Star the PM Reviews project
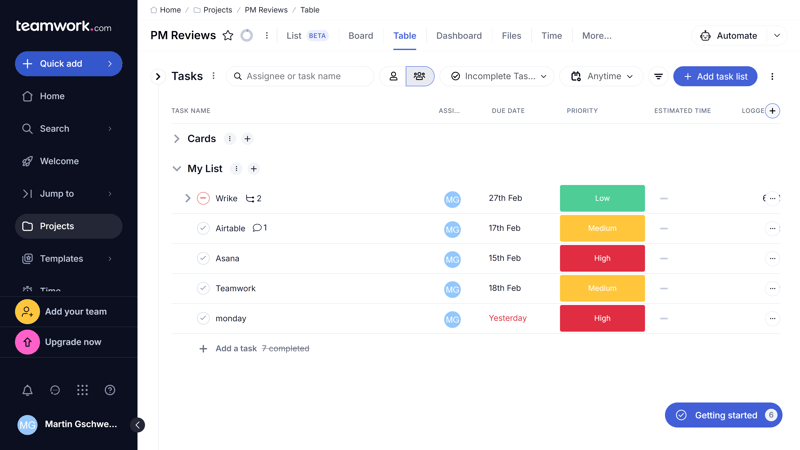Viewport: 800px width, 450px height. coord(228,36)
